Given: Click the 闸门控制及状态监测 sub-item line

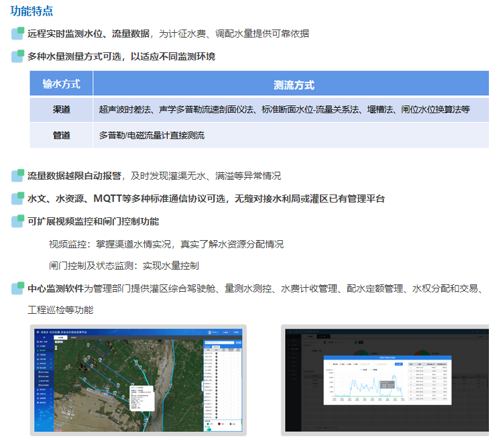Looking at the screenshot, I should [x=123, y=266].
